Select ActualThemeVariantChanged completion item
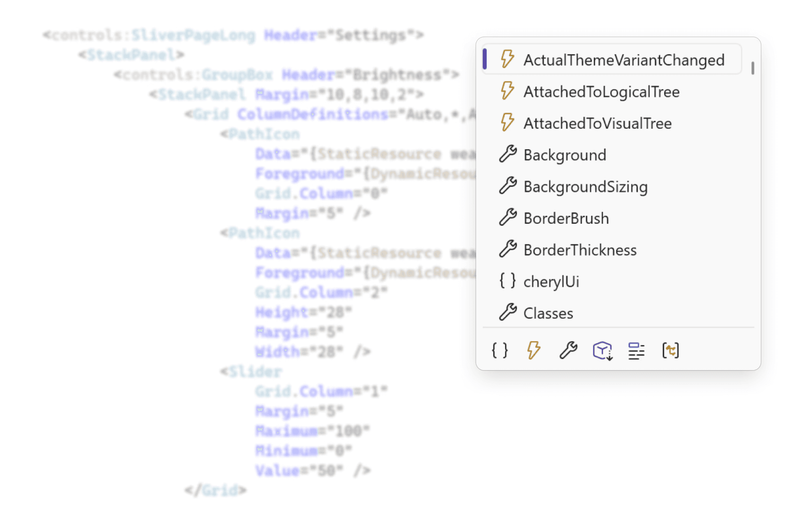The height and width of the screenshot is (532, 798). 623,60
